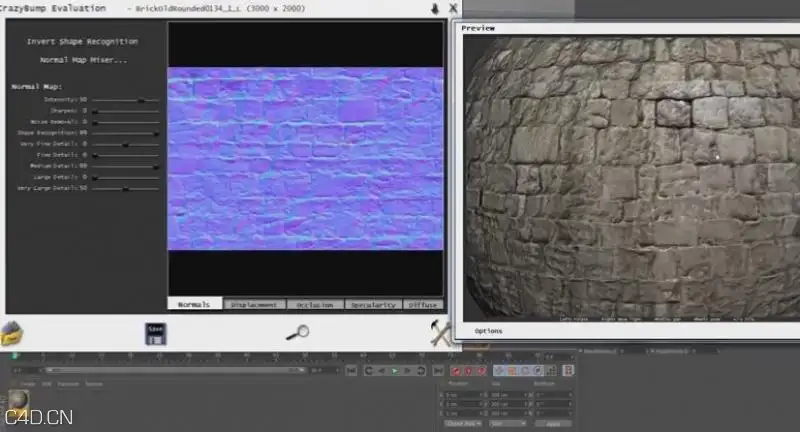Step to the next frame in timeline
This screenshot has height=432, width=800.
(x=407, y=371)
